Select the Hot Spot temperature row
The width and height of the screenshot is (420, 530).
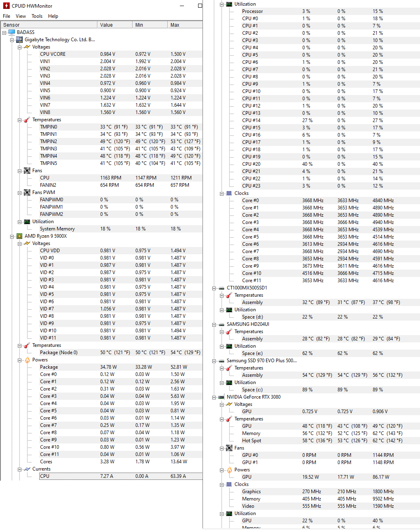point(331,441)
